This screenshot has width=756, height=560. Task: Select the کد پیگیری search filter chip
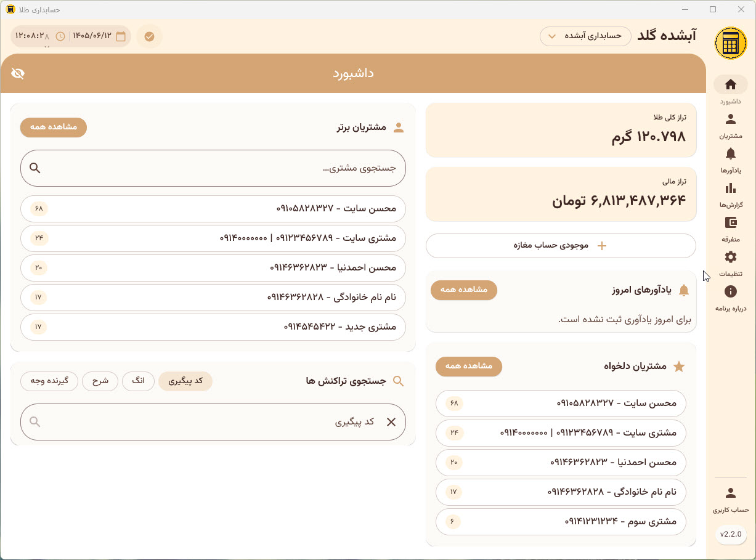click(185, 381)
